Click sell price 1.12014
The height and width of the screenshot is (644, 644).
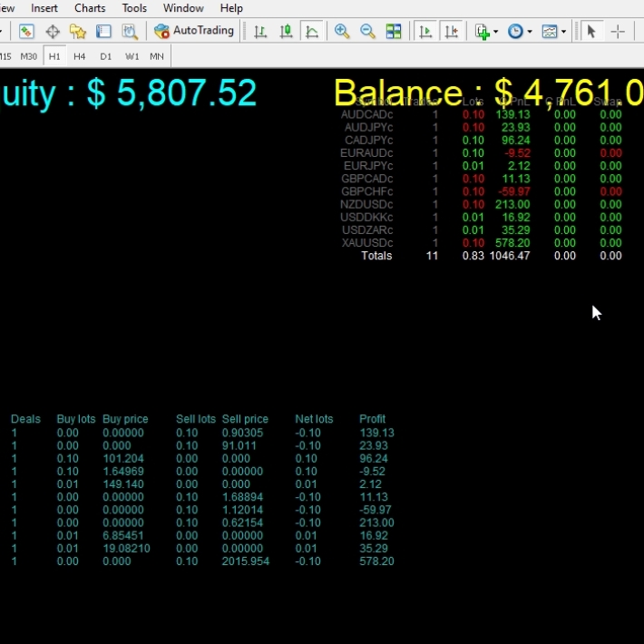coord(242,510)
